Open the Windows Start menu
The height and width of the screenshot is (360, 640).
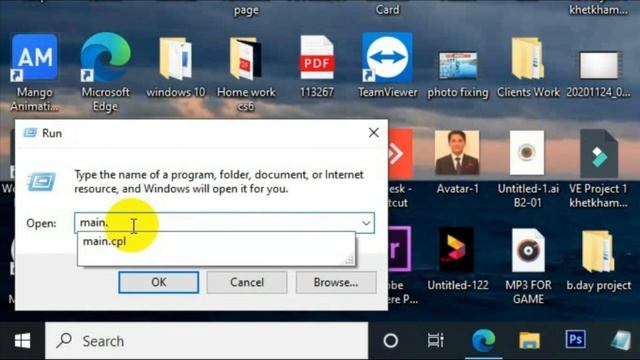click(22, 341)
